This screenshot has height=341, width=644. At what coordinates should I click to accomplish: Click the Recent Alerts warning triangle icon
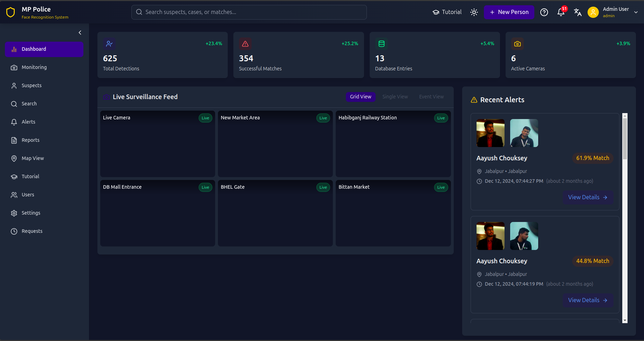pos(474,100)
